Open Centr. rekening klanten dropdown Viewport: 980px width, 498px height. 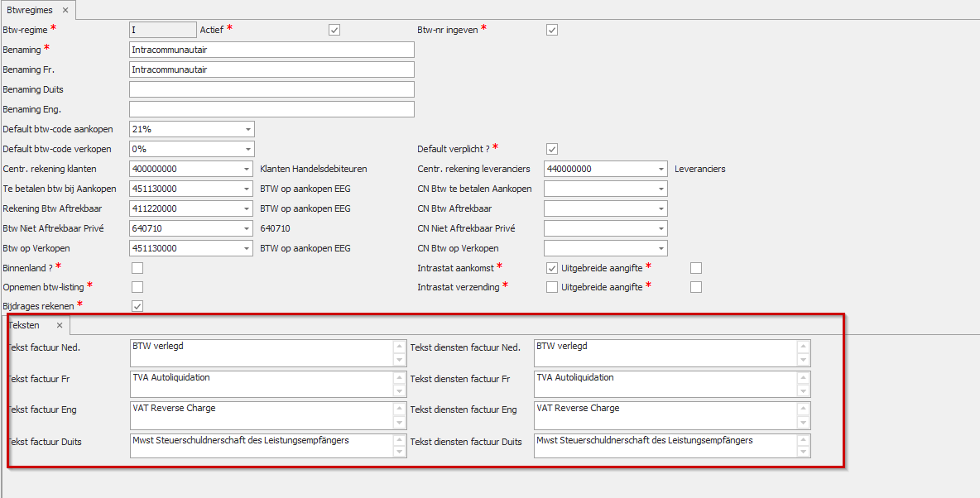point(247,169)
